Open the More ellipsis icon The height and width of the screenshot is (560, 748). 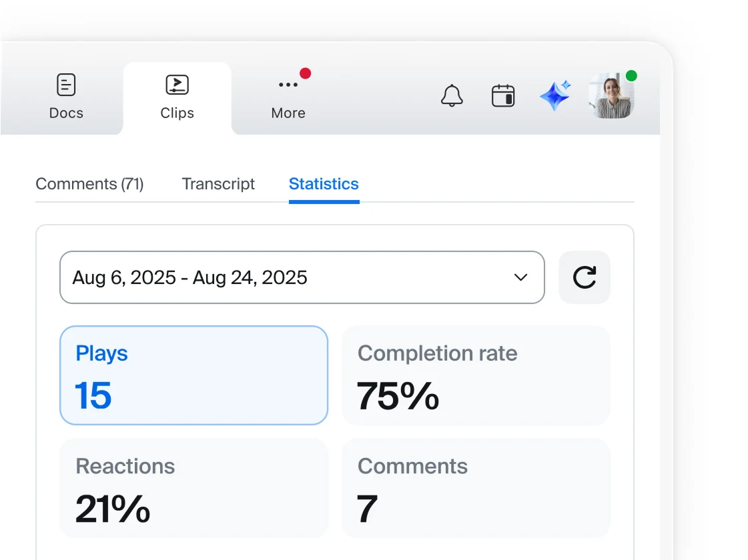coord(288,85)
